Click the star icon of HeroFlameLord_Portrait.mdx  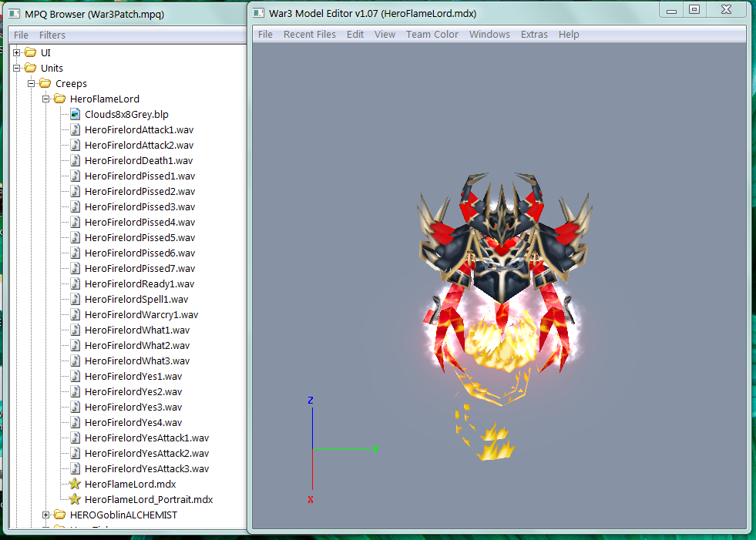[75, 499]
